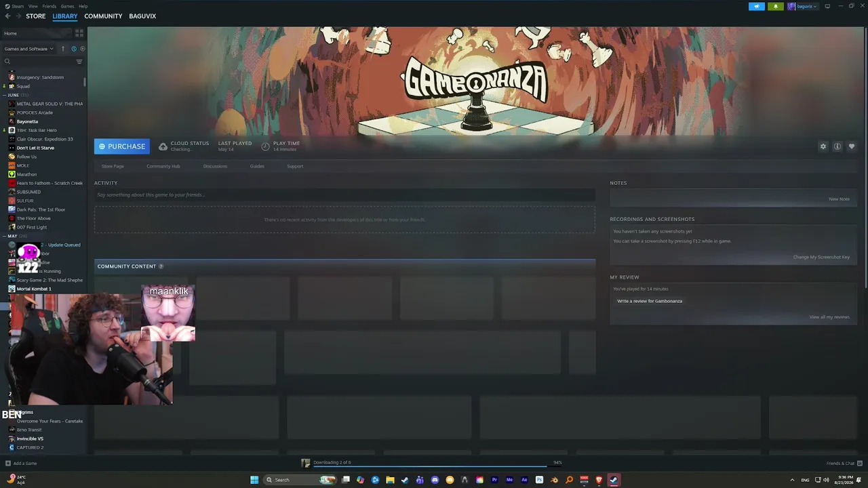Expand the Games and Software dropdown

pos(28,49)
